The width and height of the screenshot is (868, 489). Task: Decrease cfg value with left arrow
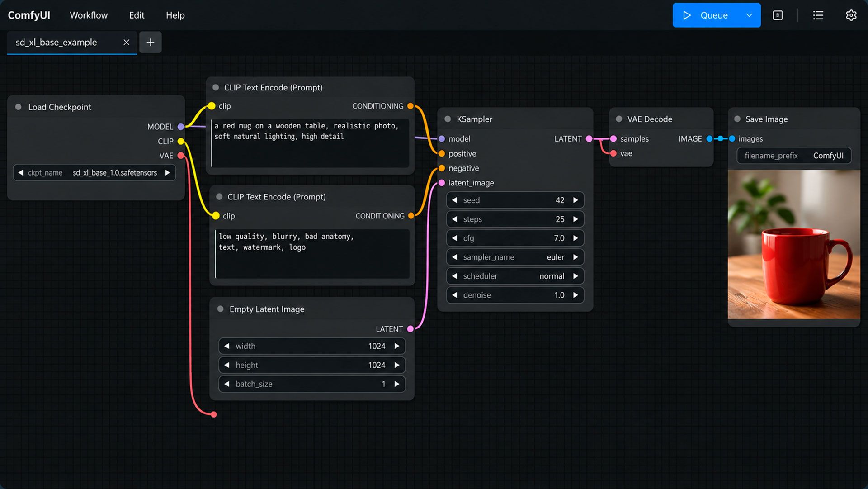[454, 238]
